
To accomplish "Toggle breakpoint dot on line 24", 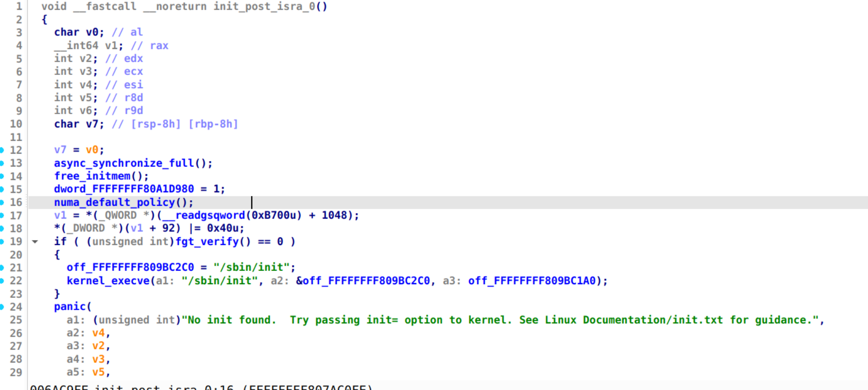I will pos(2,307).
